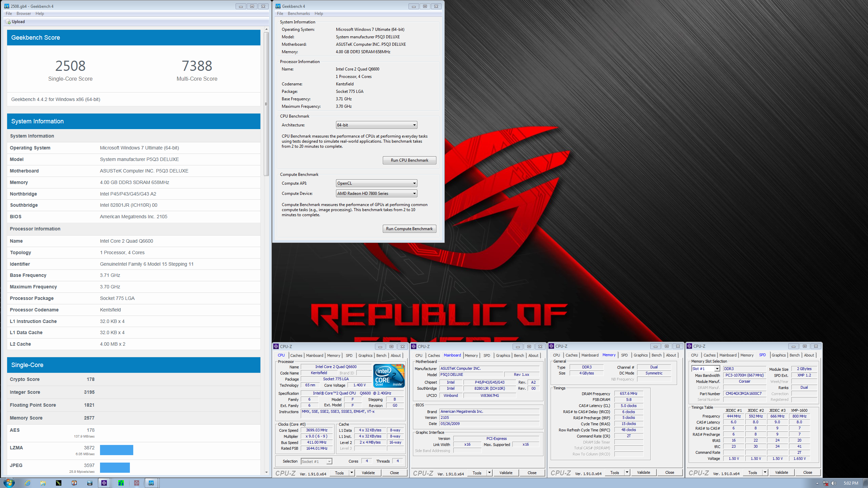
Task: Switch to Bench tab in first CPU-Z
Action: (381, 355)
